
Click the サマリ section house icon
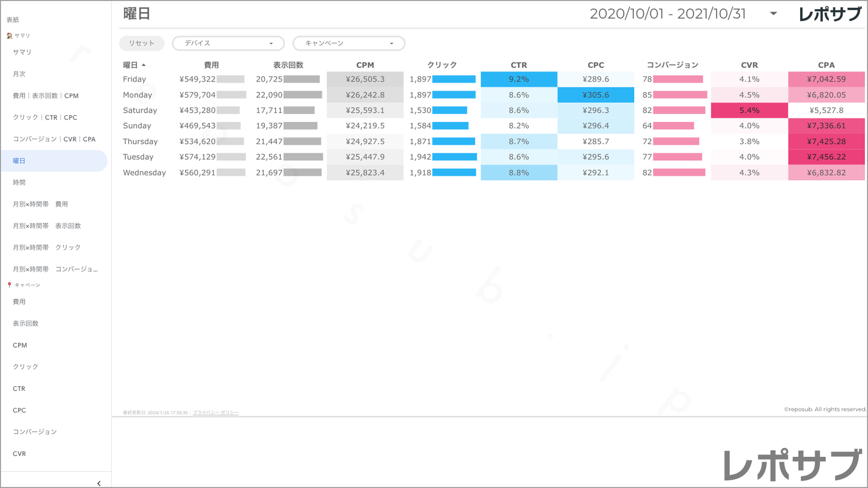9,36
